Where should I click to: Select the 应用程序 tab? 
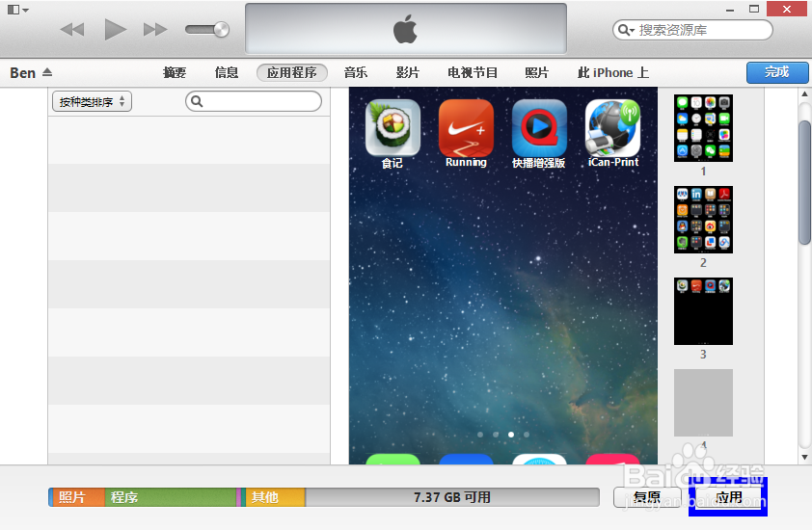click(x=292, y=72)
